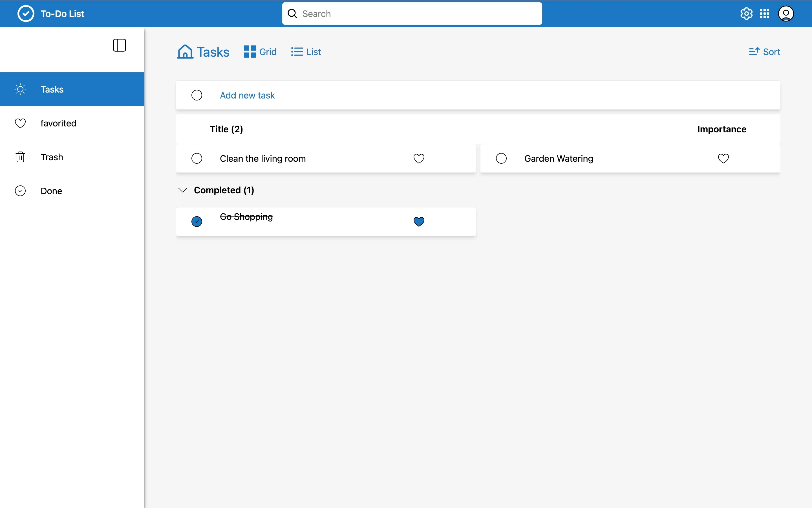
Task: Click the To-Do List checkmark logo
Action: (x=26, y=14)
